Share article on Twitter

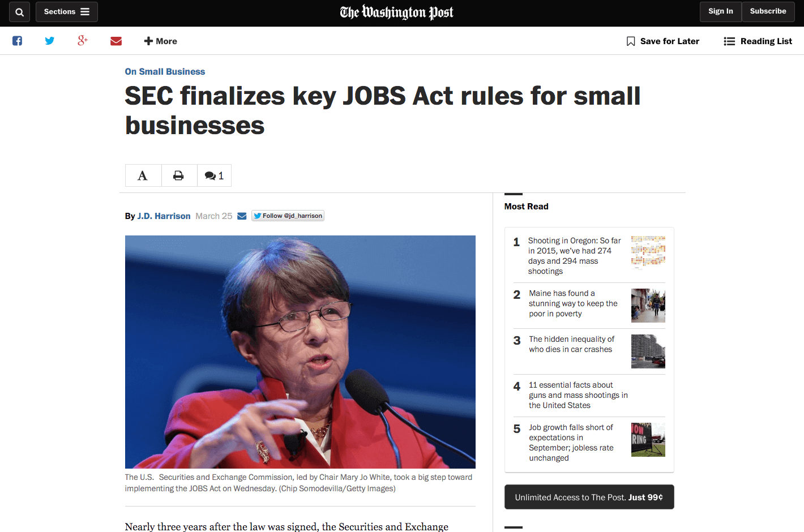pyautogui.click(x=50, y=41)
